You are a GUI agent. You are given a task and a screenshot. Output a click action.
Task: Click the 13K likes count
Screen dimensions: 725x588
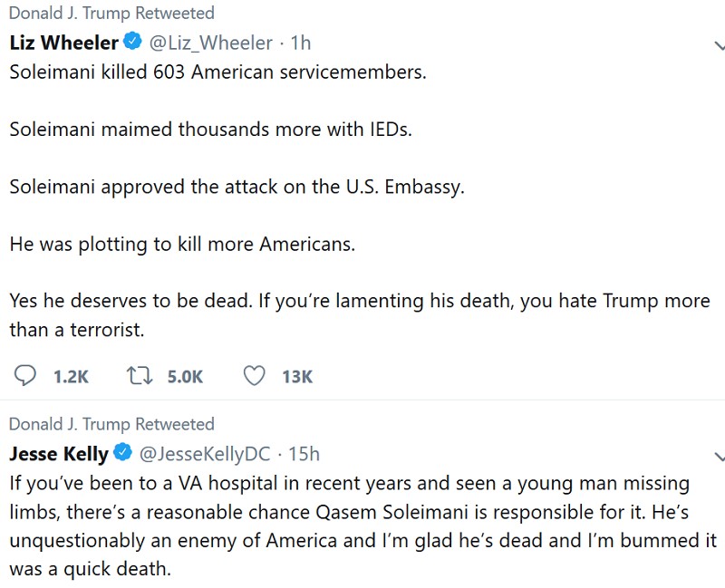297,377
